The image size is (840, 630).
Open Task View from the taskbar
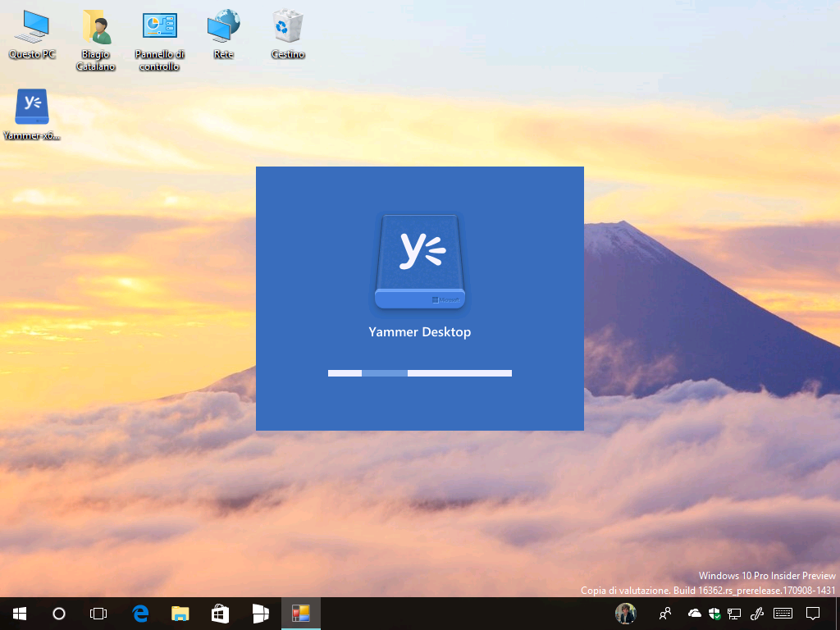tap(98, 614)
